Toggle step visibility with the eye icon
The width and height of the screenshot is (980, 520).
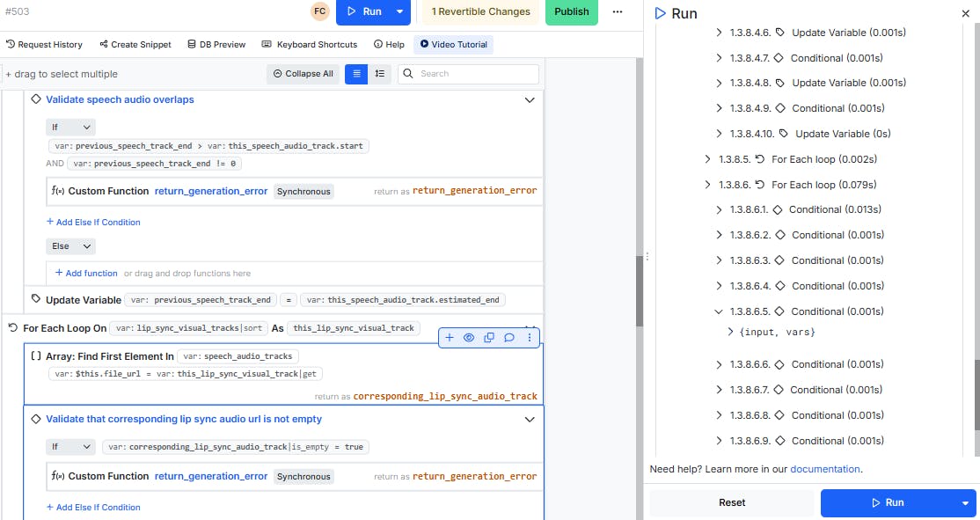coord(469,338)
